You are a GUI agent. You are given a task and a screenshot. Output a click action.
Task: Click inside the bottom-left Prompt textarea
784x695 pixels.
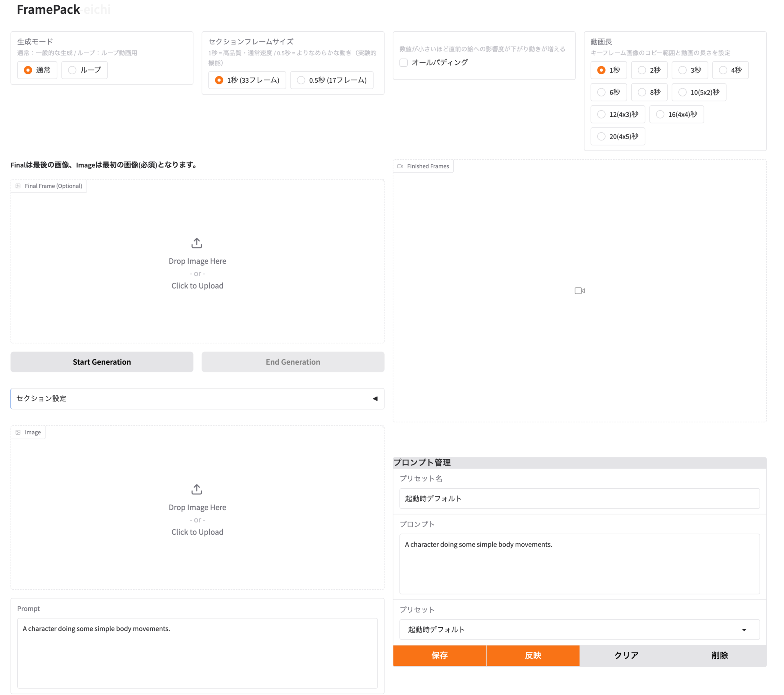[197, 652]
